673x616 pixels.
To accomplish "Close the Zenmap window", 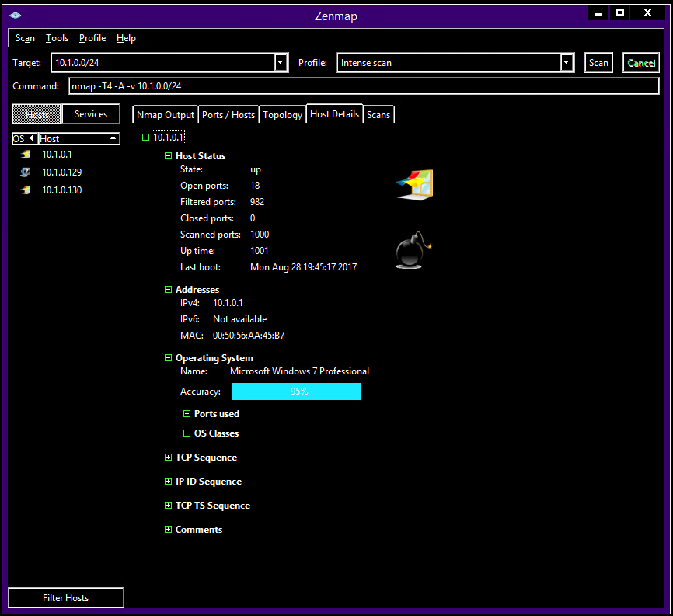I will pos(647,13).
